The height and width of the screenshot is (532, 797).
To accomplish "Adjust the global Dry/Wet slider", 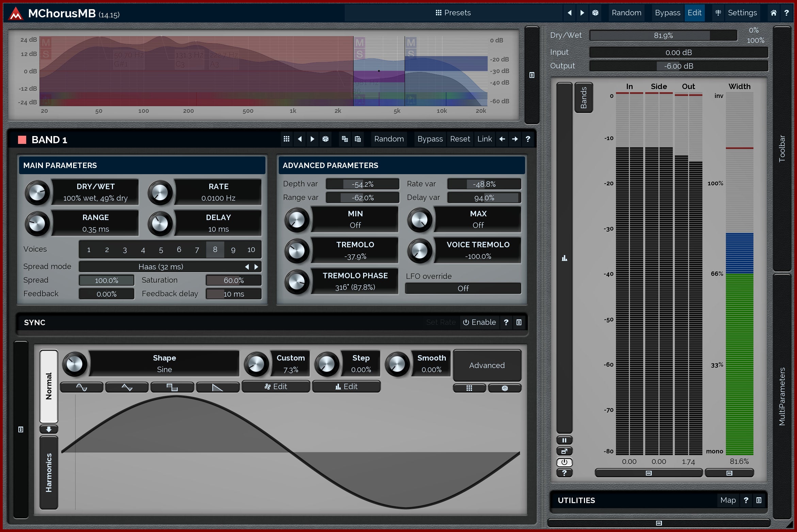I will [663, 35].
